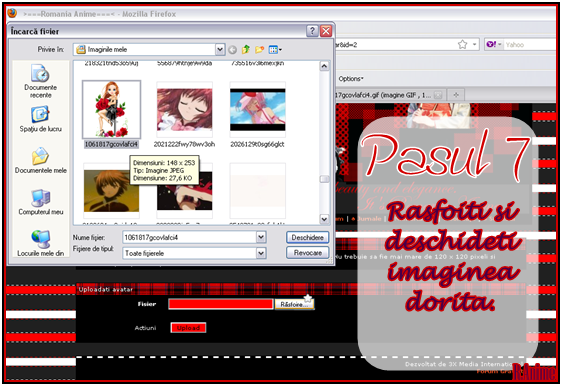This screenshot has height=386, width=562.
Task: Select the blank white image thumbnail
Action: (258, 191)
